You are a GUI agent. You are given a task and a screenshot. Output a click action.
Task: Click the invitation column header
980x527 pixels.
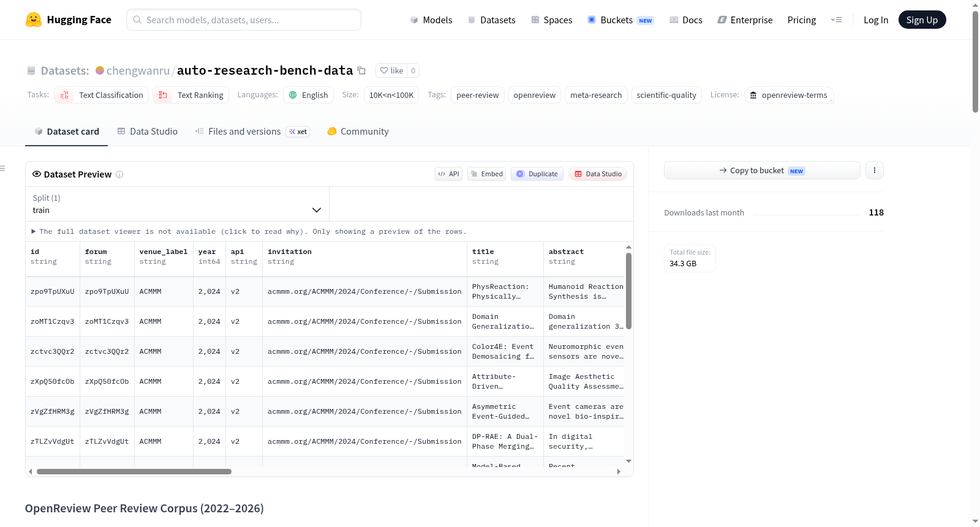pyautogui.click(x=364, y=256)
